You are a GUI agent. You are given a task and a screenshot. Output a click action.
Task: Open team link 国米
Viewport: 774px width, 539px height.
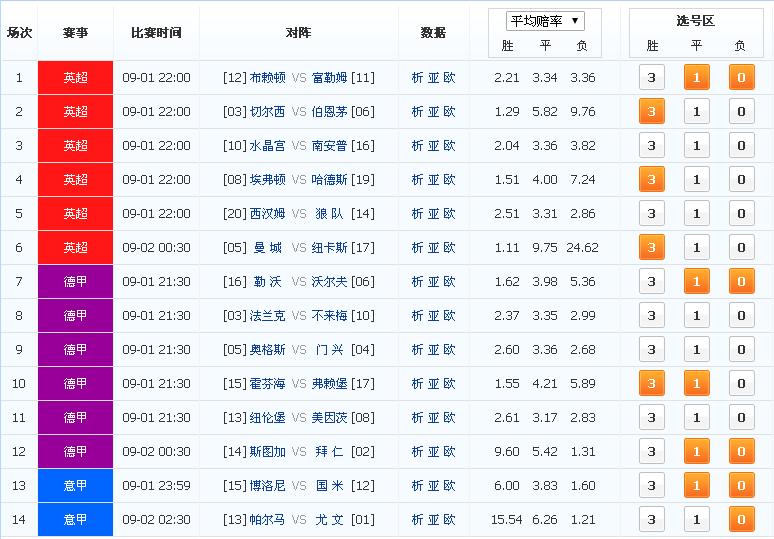(x=329, y=486)
